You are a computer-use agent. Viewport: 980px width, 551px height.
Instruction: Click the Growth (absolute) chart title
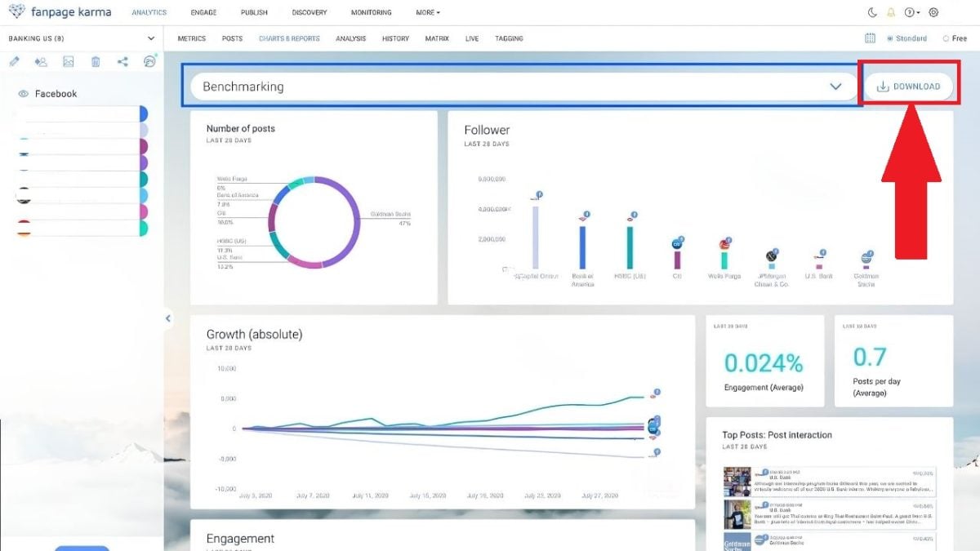coord(254,335)
